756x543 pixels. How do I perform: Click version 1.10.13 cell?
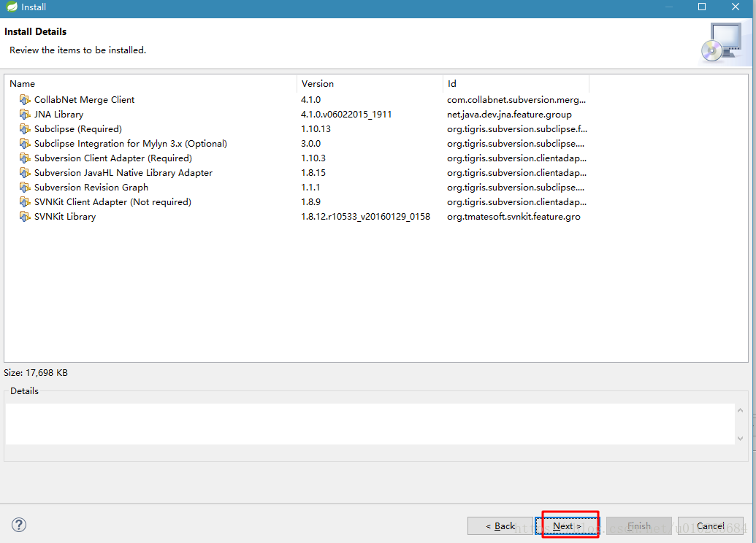[x=316, y=128]
